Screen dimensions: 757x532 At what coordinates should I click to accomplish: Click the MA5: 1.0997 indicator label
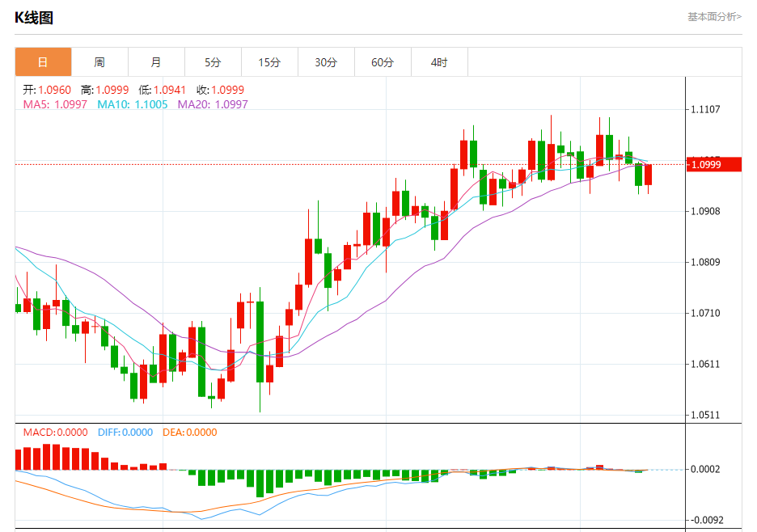click(55, 104)
